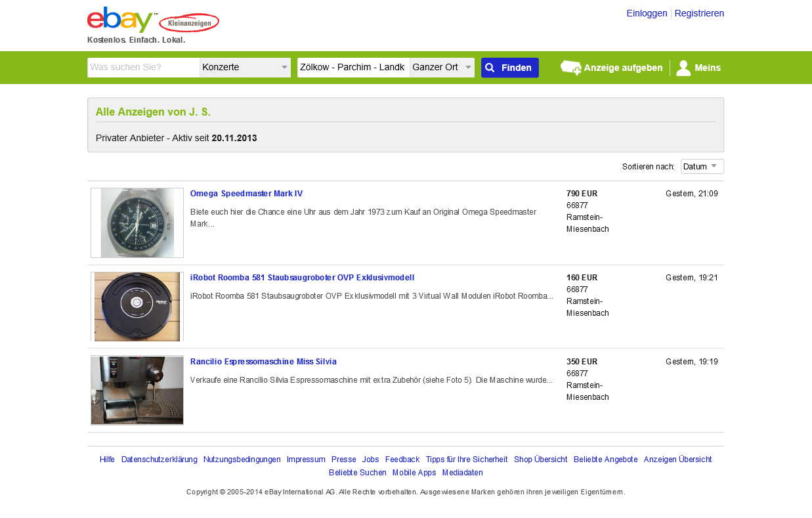Click the 350 EUR price text

[582, 362]
